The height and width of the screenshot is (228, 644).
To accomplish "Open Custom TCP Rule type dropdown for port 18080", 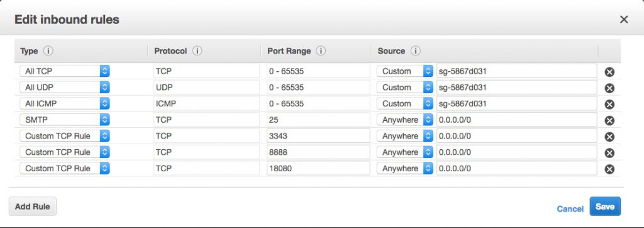I will (65, 168).
